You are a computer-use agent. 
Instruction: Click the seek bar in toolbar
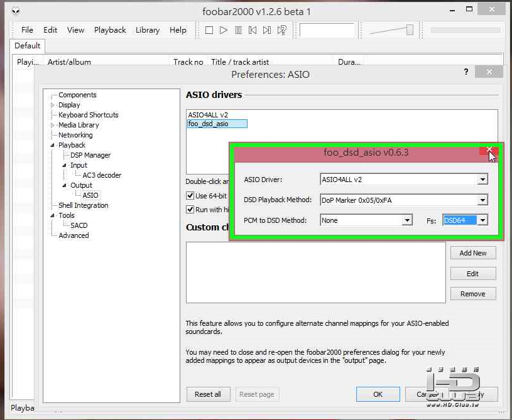tap(465, 30)
